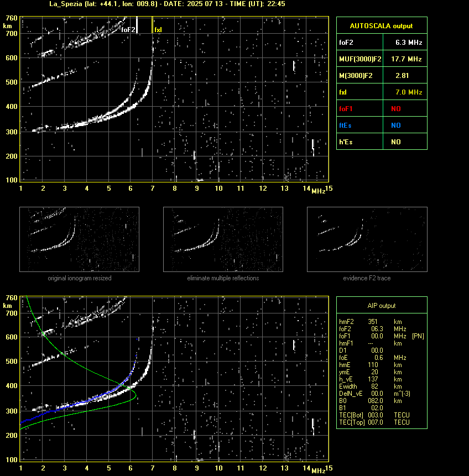The width and height of the screenshot is (469, 476).
Task: Click the [PN] tag beside foF1
Action: pos(418,336)
